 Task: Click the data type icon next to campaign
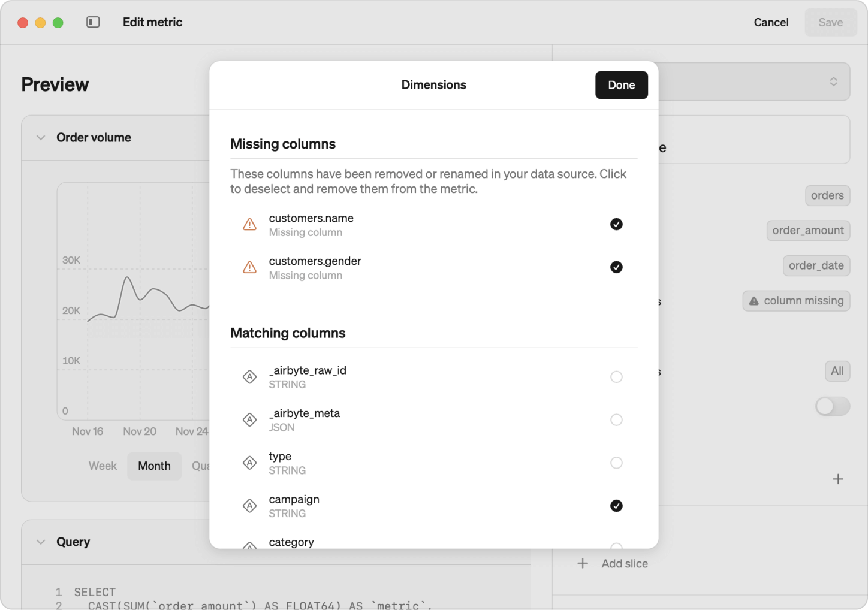pos(249,506)
